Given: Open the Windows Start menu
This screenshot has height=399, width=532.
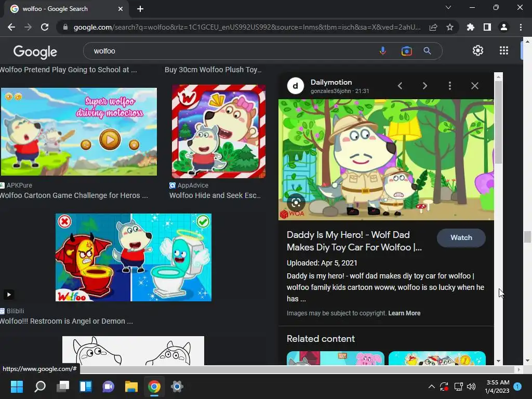Looking at the screenshot, I should coord(17,387).
